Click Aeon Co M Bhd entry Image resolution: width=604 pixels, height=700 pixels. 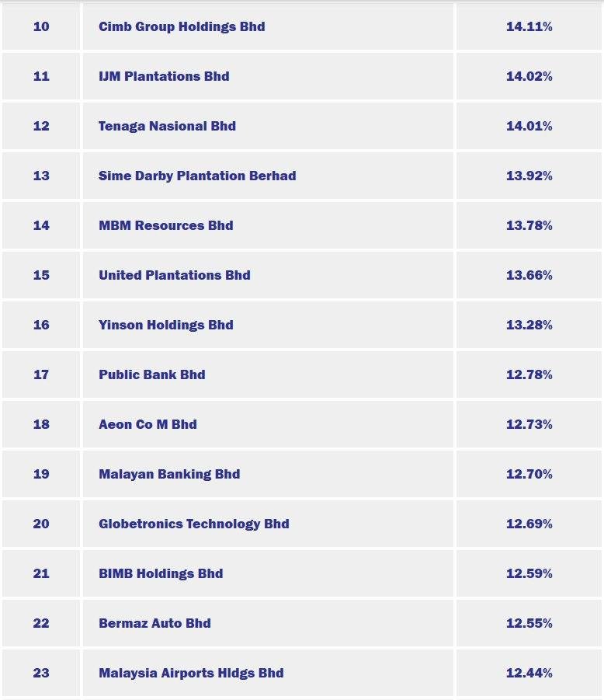click(x=148, y=424)
